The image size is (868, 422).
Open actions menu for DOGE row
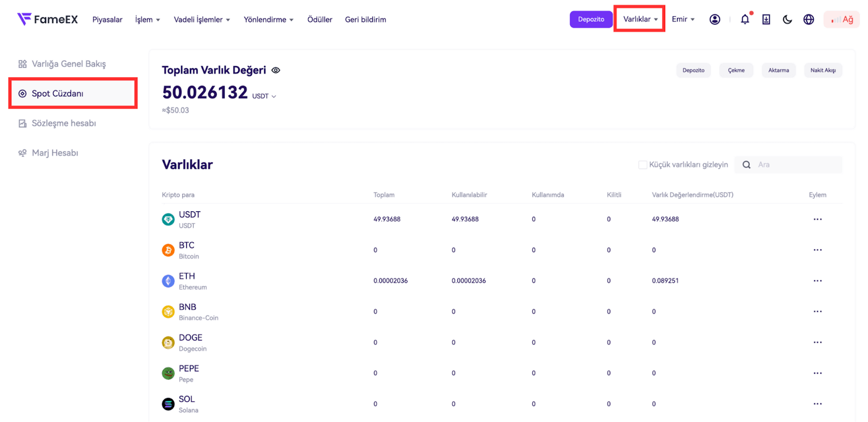click(x=818, y=342)
